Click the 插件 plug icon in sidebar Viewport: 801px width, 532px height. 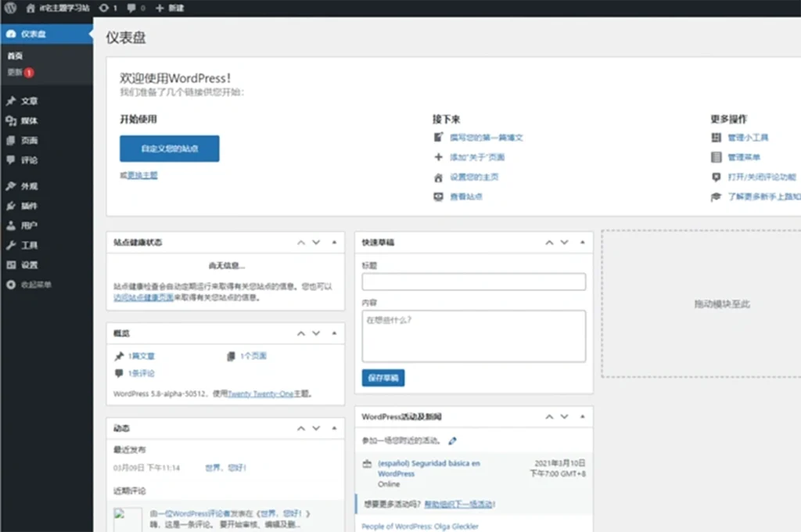(x=11, y=206)
